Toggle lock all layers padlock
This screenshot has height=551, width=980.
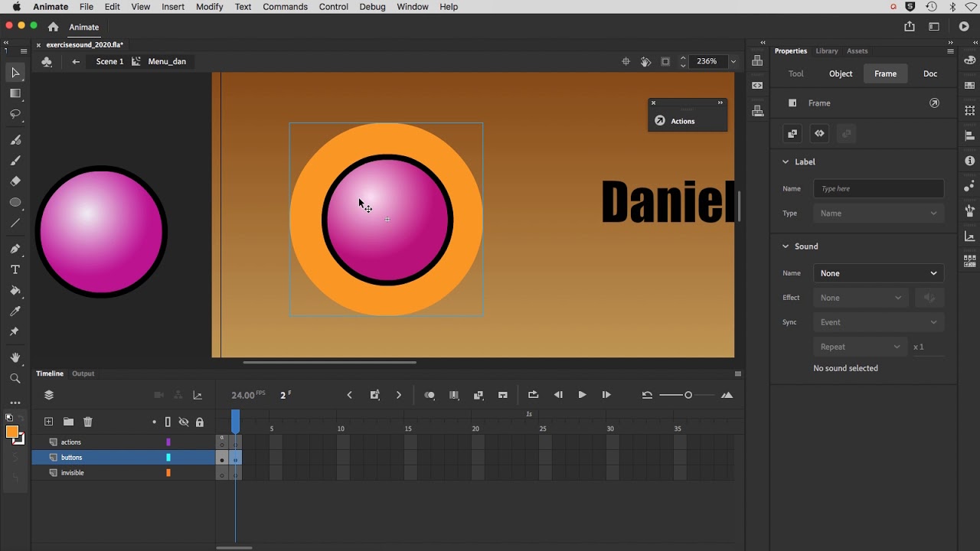point(200,422)
